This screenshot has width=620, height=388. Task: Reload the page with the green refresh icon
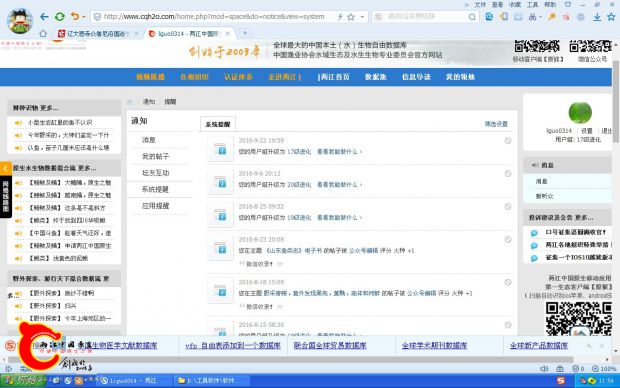point(60,17)
